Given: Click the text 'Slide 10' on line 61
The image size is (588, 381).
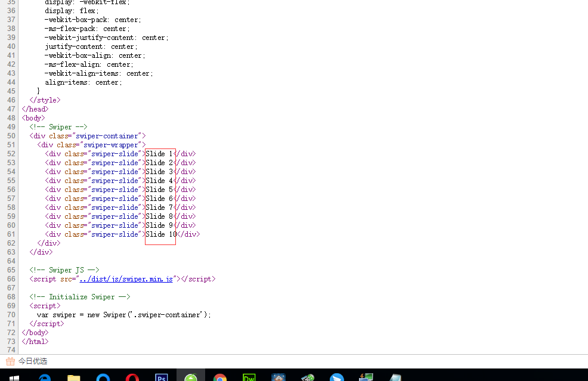Looking at the screenshot, I should coord(161,234).
